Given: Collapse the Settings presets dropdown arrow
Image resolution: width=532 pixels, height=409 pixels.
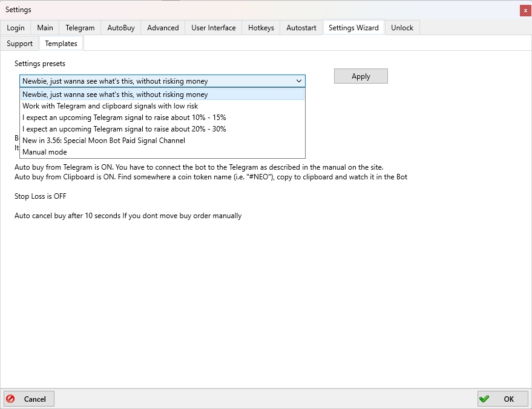Looking at the screenshot, I should point(299,81).
